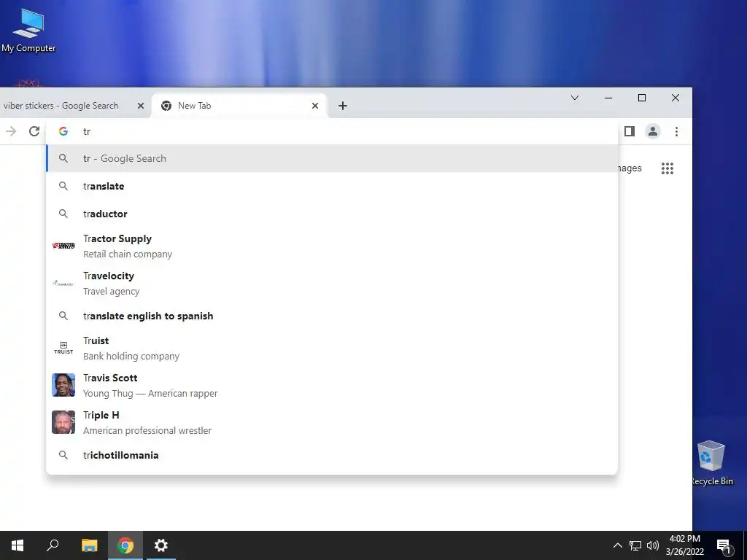
Task: Open the taskbar clock showing 4:02 PM
Action: tap(684, 545)
